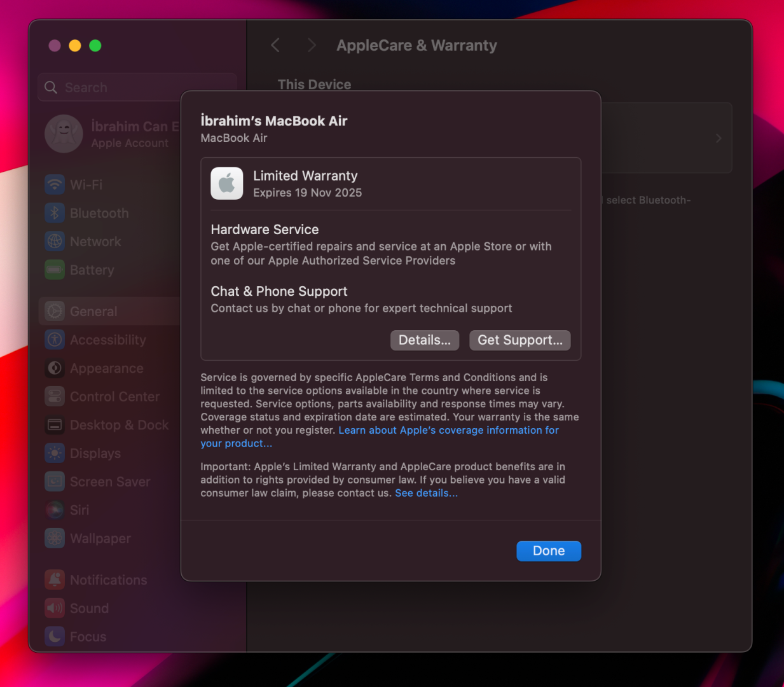Click the Apple Account avatar picture
Image resolution: width=784 pixels, height=687 pixels.
tap(64, 134)
